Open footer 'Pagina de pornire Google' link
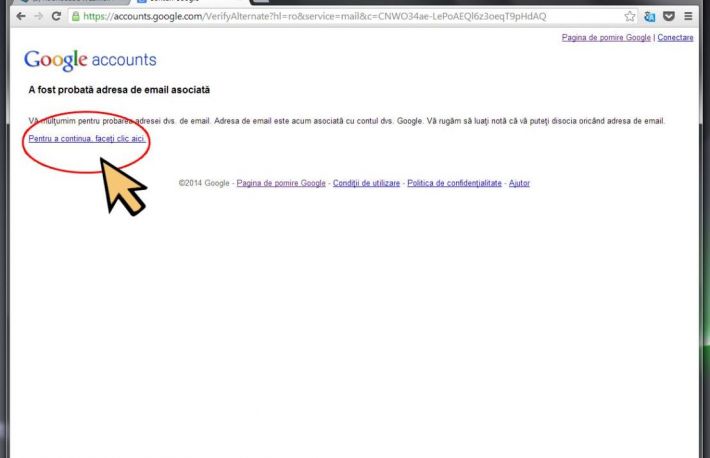Screen dimensions: 710x458 [x=281, y=184]
